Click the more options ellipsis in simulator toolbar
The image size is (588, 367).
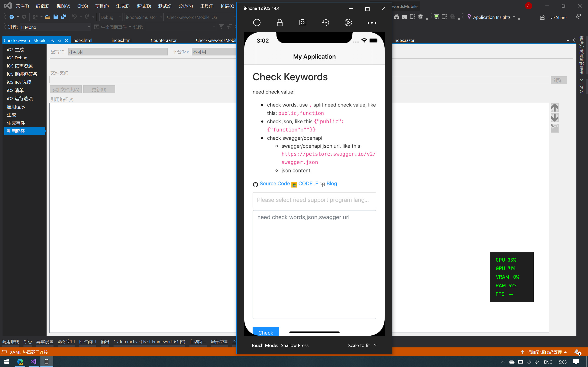click(371, 22)
